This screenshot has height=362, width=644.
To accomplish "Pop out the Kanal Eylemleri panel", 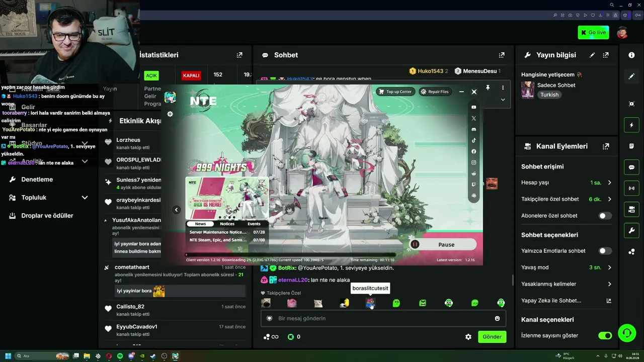I will 606,146.
